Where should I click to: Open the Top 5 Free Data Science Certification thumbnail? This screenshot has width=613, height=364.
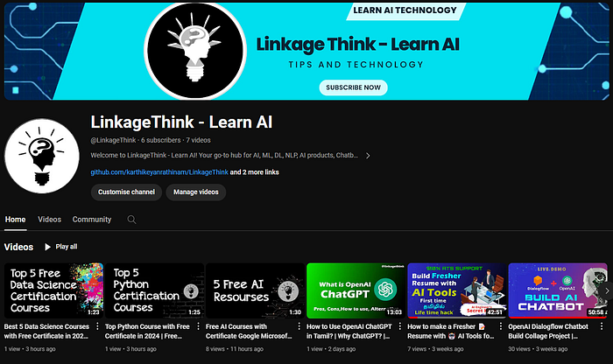point(54,290)
